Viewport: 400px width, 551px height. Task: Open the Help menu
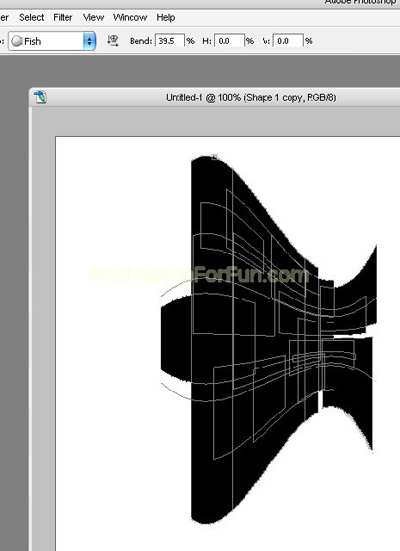(x=166, y=18)
